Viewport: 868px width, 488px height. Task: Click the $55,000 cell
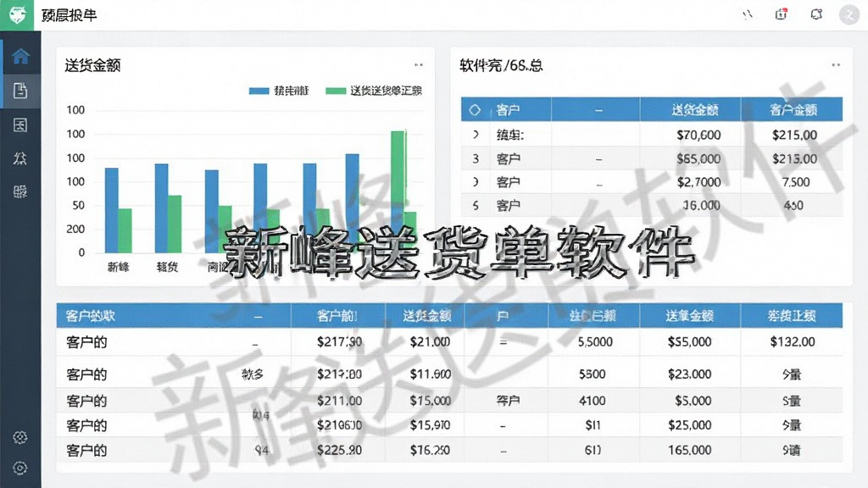689,342
